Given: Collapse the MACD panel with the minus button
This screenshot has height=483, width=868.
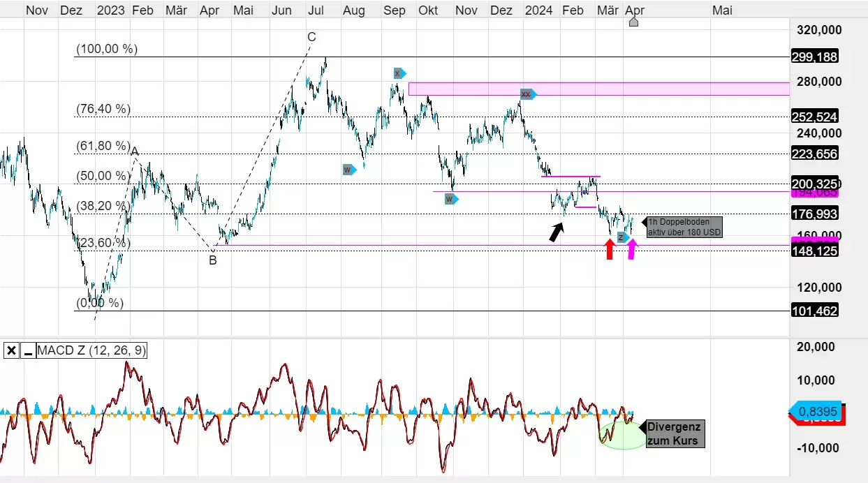Looking at the screenshot, I should pyautogui.click(x=27, y=350).
